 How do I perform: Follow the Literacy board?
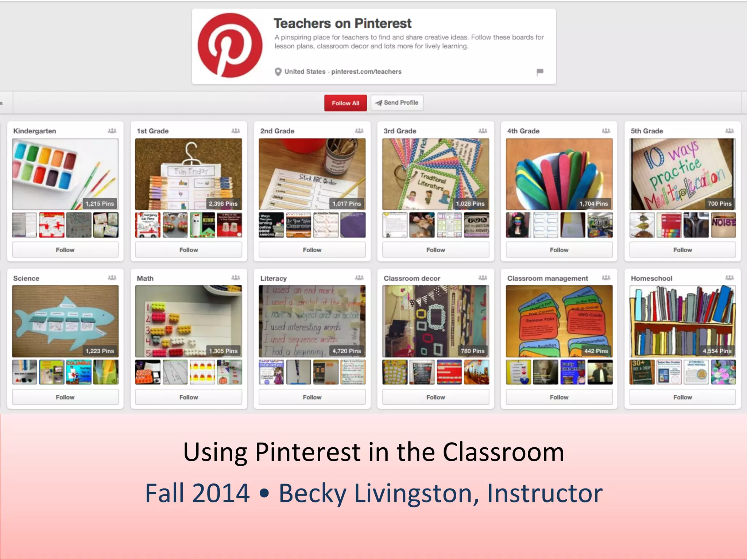pyautogui.click(x=312, y=397)
